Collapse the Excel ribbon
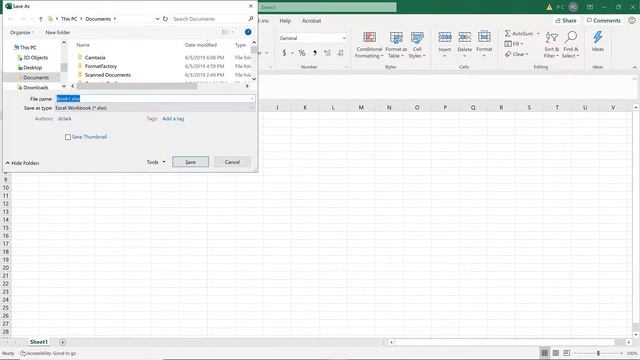Image resolution: width=640 pixels, height=360 pixels. click(634, 67)
